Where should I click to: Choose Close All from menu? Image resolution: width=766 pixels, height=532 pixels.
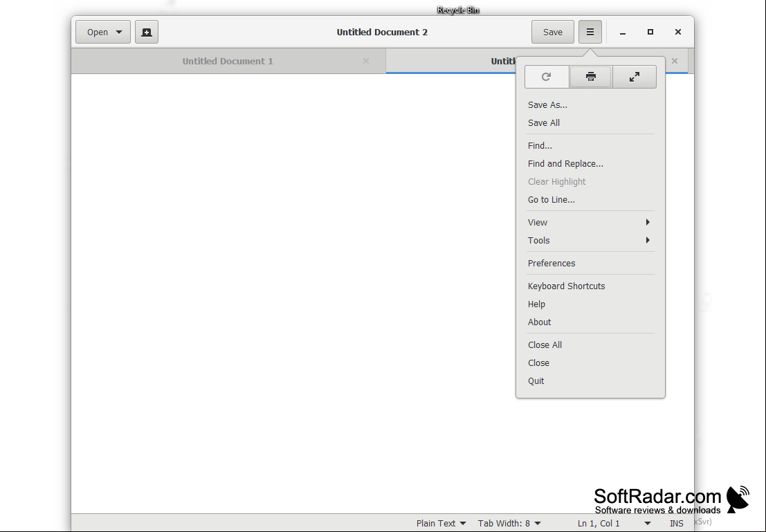[591, 345]
